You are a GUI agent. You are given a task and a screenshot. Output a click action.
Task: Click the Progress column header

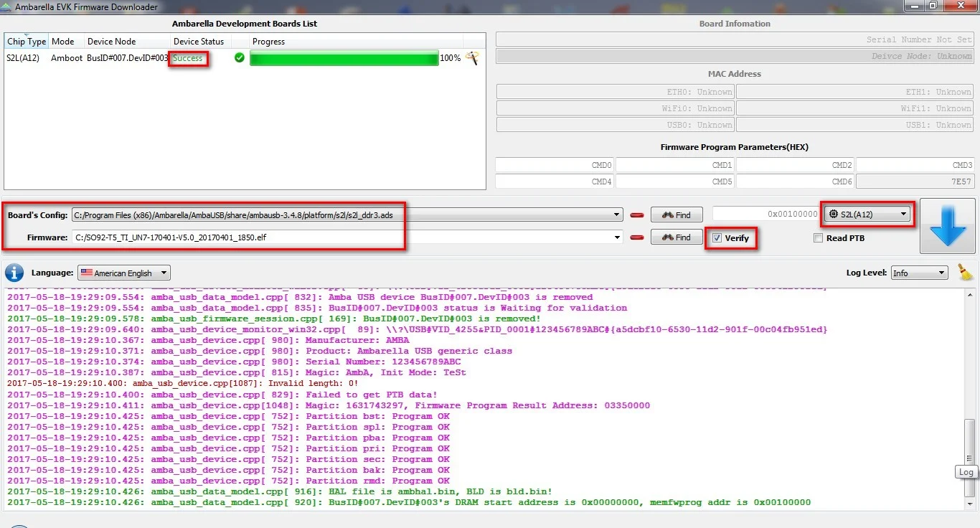[x=356, y=42]
